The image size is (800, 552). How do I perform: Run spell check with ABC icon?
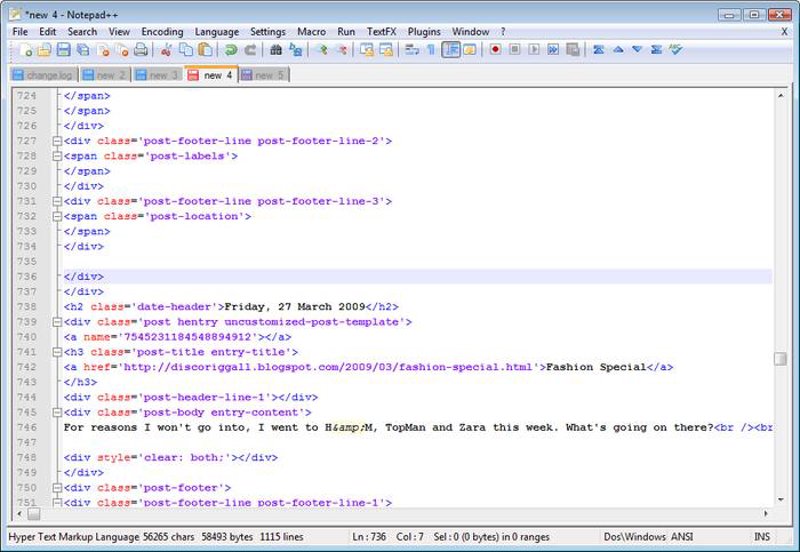click(x=676, y=49)
